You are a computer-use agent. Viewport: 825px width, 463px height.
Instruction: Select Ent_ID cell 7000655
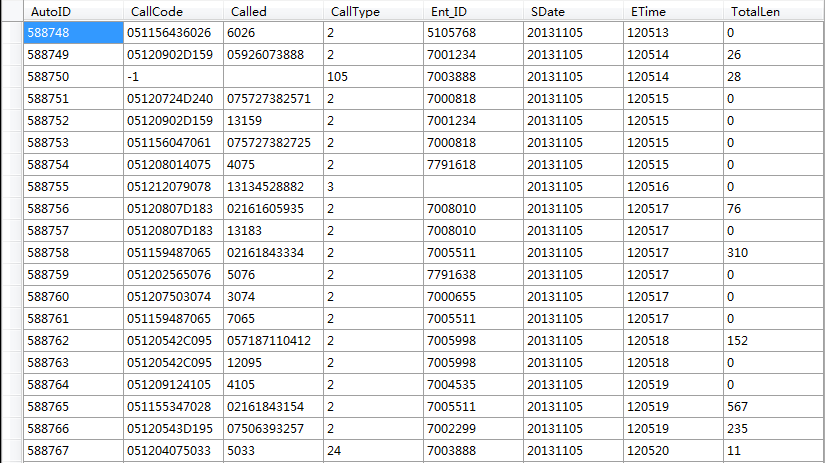coord(473,297)
